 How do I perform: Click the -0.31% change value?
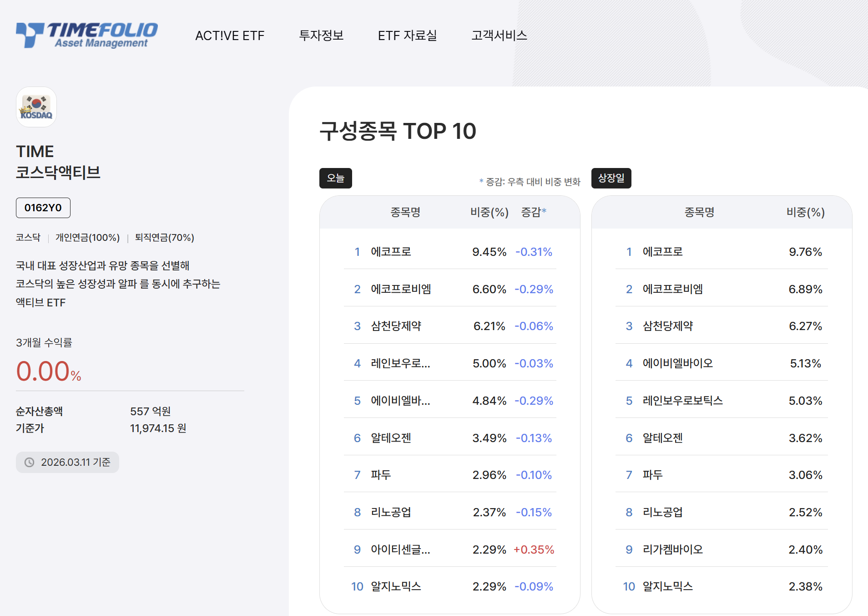point(534,252)
